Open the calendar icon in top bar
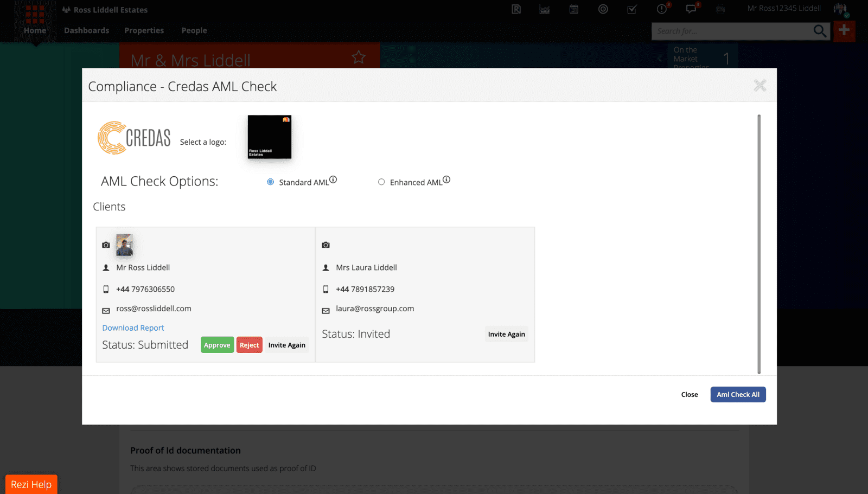Image resolution: width=868 pixels, height=494 pixels. point(574,9)
